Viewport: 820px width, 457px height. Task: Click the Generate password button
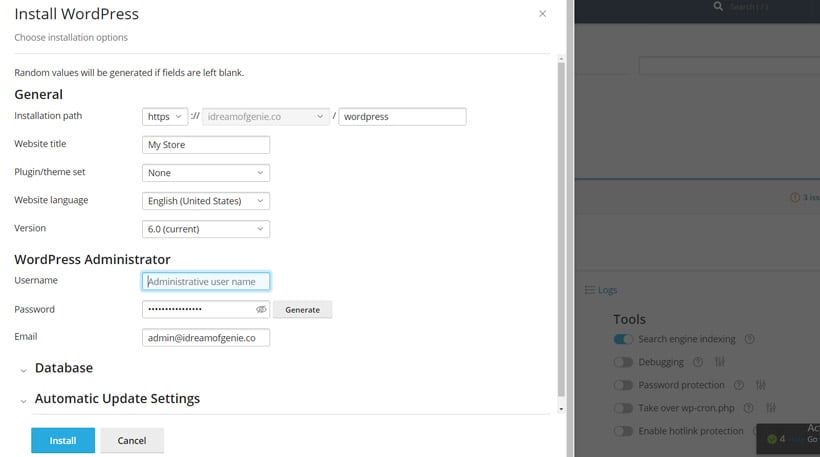(302, 310)
